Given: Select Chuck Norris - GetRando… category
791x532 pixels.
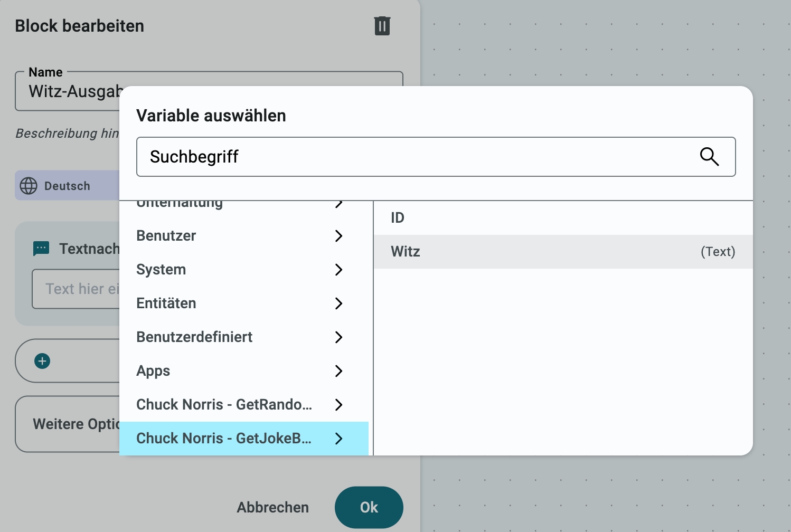Looking at the screenshot, I should coord(224,405).
